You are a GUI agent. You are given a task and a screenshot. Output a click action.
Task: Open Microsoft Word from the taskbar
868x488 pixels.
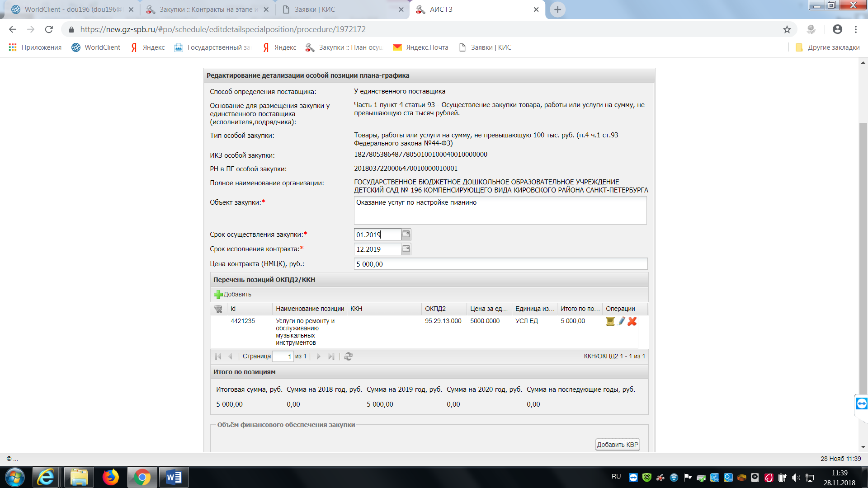[174, 477]
